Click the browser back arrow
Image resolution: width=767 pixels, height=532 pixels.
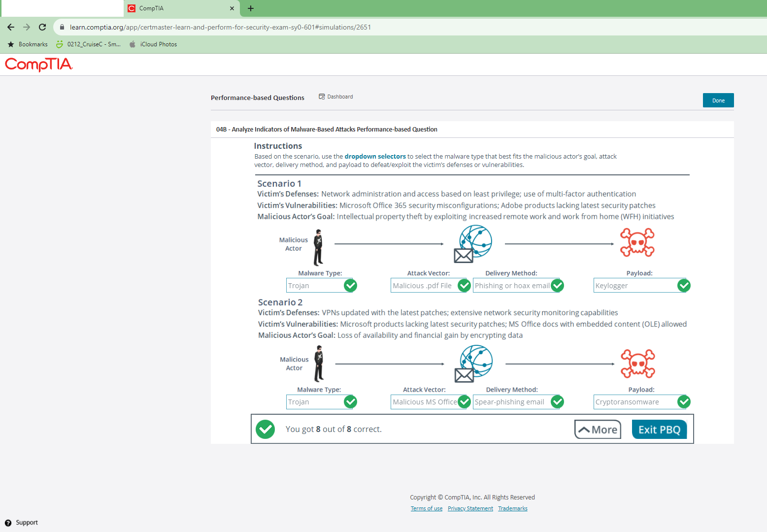pyautogui.click(x=11, y=27)
